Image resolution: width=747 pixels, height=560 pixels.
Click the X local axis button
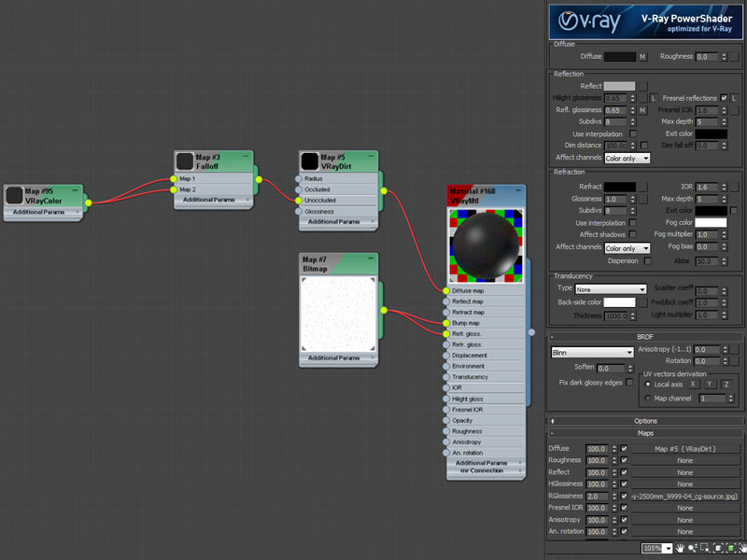point(693,385)
